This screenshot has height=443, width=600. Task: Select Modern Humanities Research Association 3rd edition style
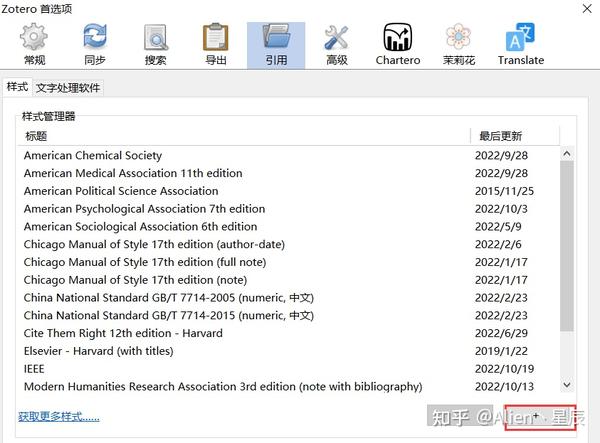288,386
